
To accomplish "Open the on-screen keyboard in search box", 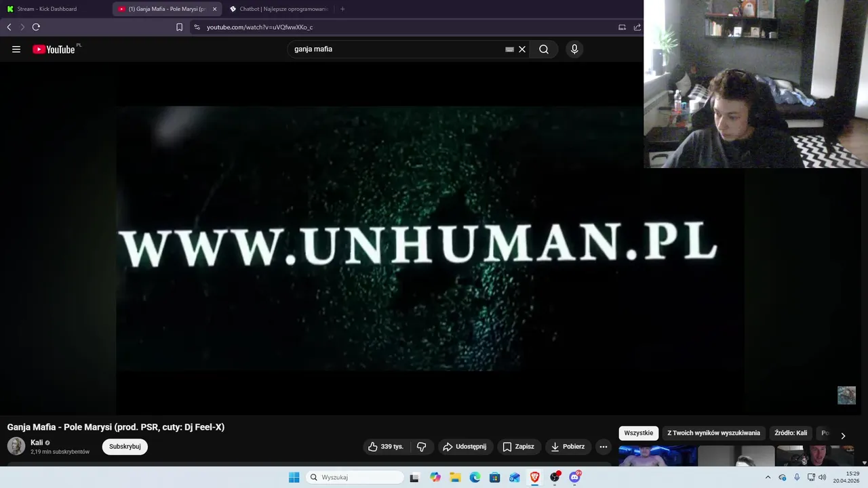I will [x=509, y=49].
